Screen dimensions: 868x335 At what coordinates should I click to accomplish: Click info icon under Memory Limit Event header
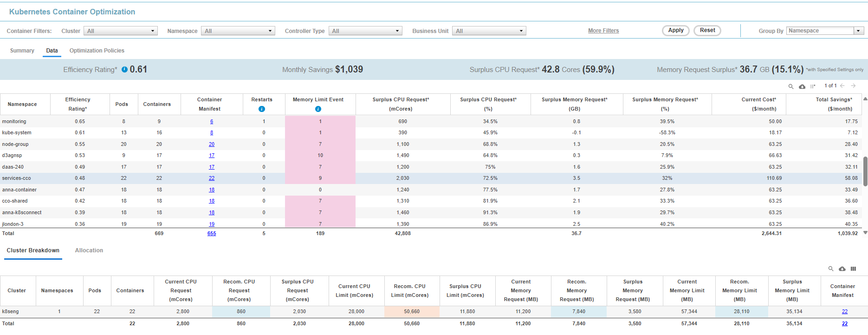[318, 109]
